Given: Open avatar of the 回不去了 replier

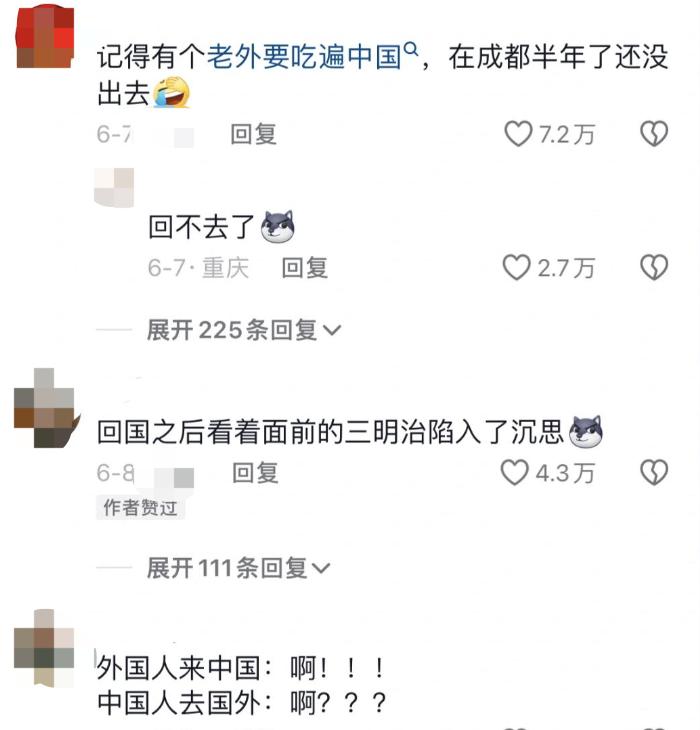Looking at the screenshot, I should [x=114, y=187].
